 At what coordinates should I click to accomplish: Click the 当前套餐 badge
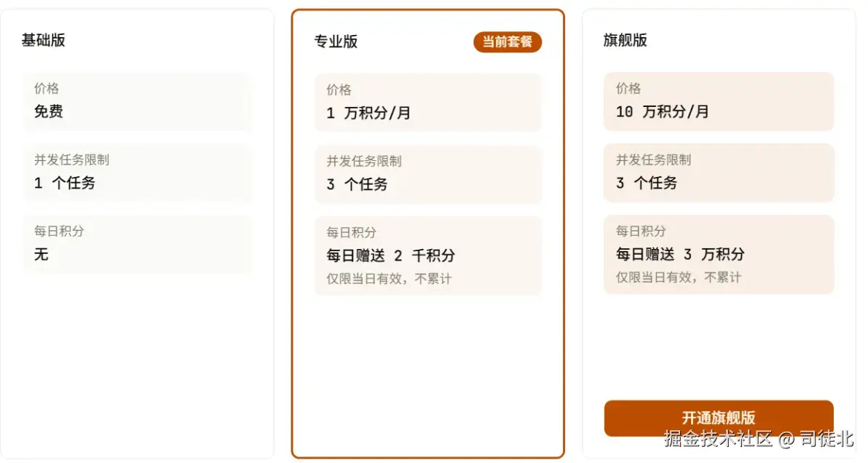pos(508,42)
